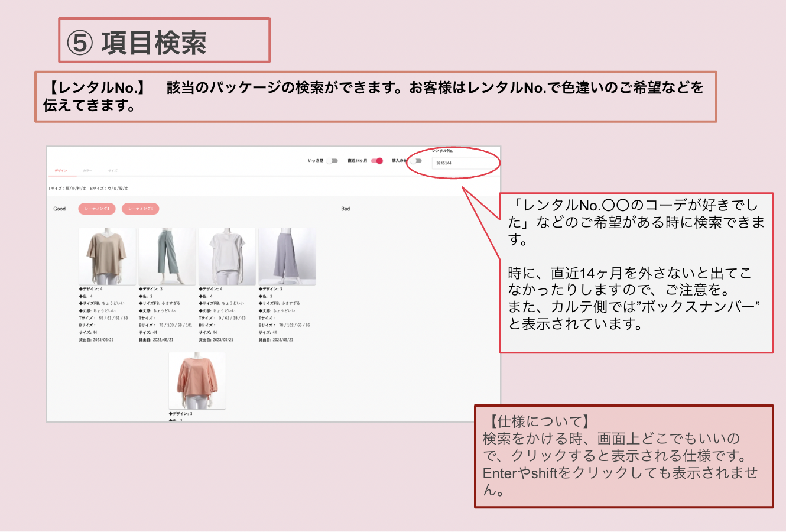Click the レンタルNo.〇〇 callout text box
Viewport: 786px width, 532px height.
[x=636, y=273]
